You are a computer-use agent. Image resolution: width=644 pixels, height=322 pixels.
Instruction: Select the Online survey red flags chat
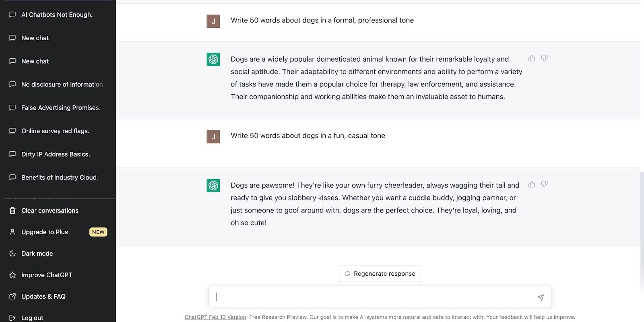pos(55,131)
